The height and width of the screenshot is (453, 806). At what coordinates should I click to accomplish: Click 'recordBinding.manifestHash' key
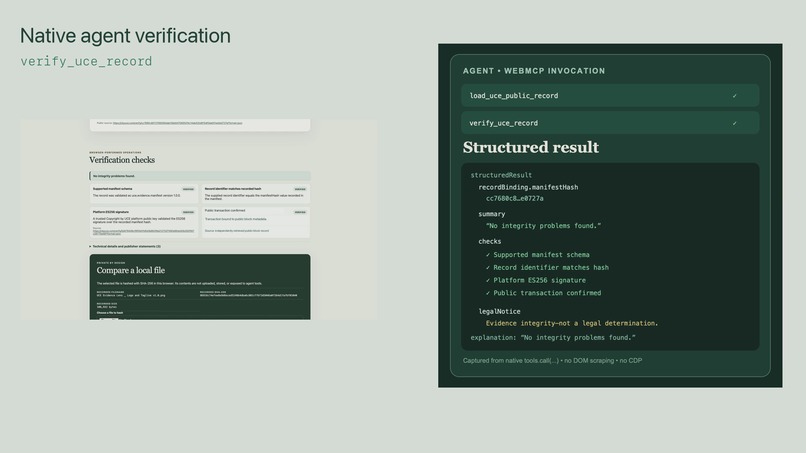(528, 187)
